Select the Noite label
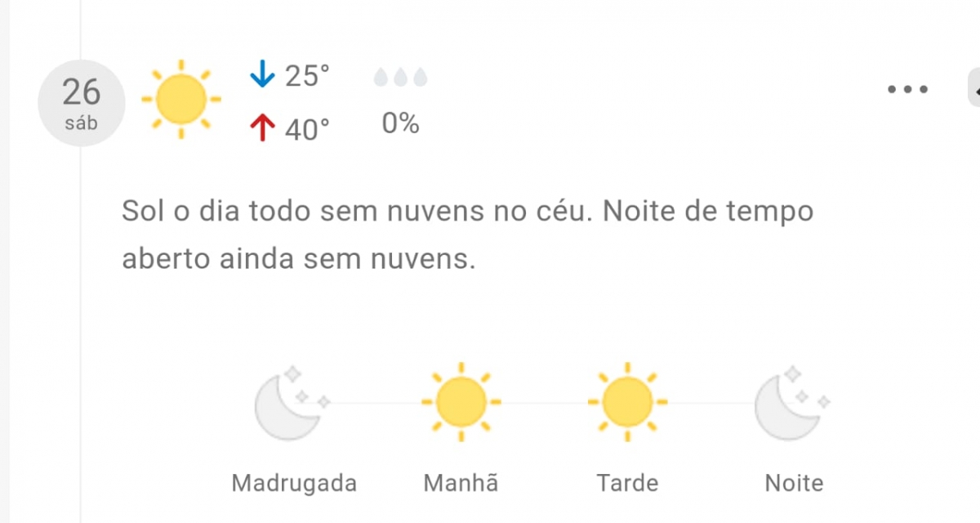 pos(794,483)
